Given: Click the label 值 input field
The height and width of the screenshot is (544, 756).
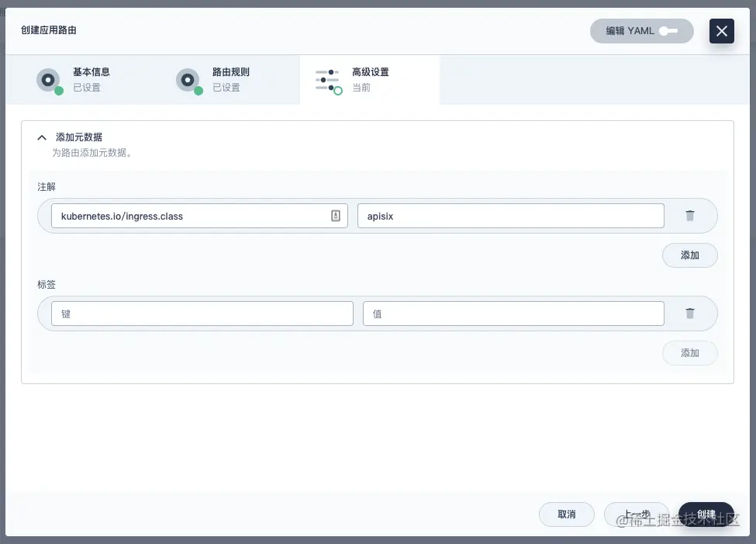Looking at the screenshot, I should point(513,314).
